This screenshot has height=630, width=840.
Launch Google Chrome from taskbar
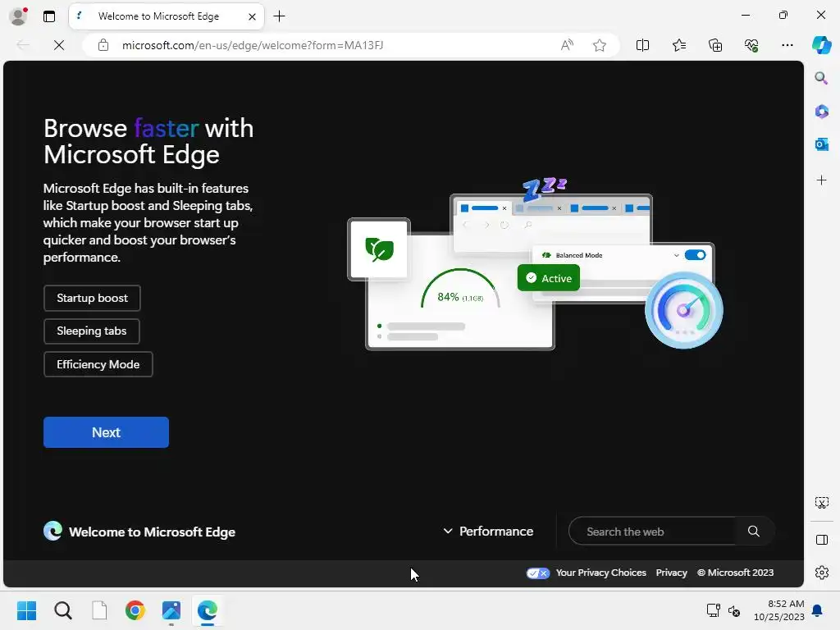click(135, 610)
